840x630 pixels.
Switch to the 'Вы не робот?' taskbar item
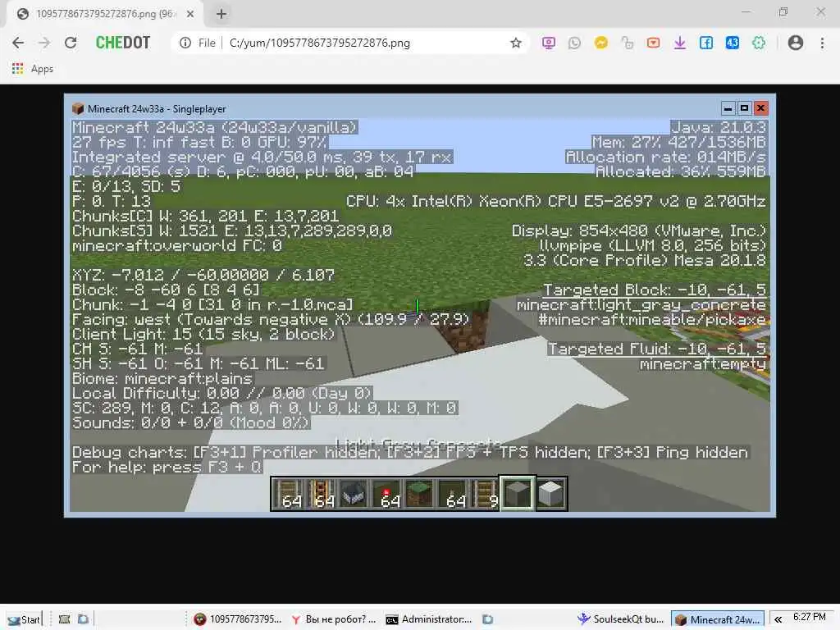tap(333, 619)
